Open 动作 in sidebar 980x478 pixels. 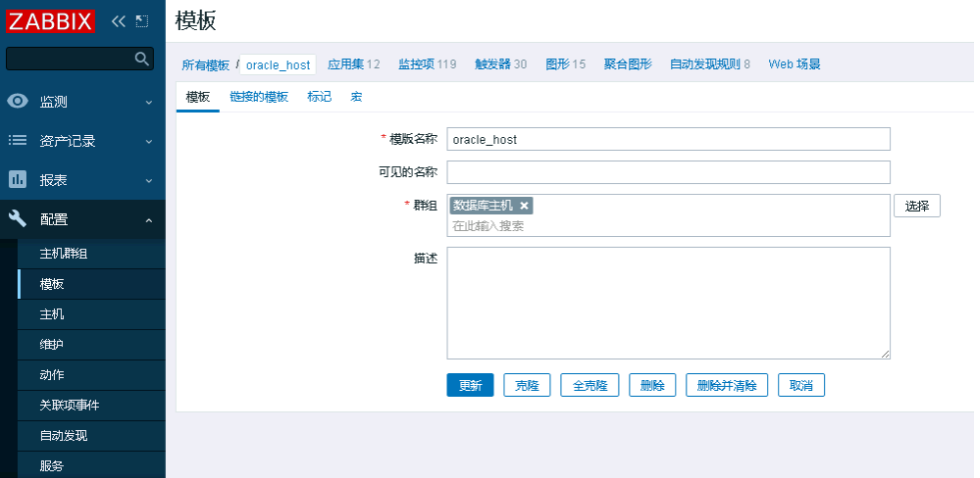(91, 375)
